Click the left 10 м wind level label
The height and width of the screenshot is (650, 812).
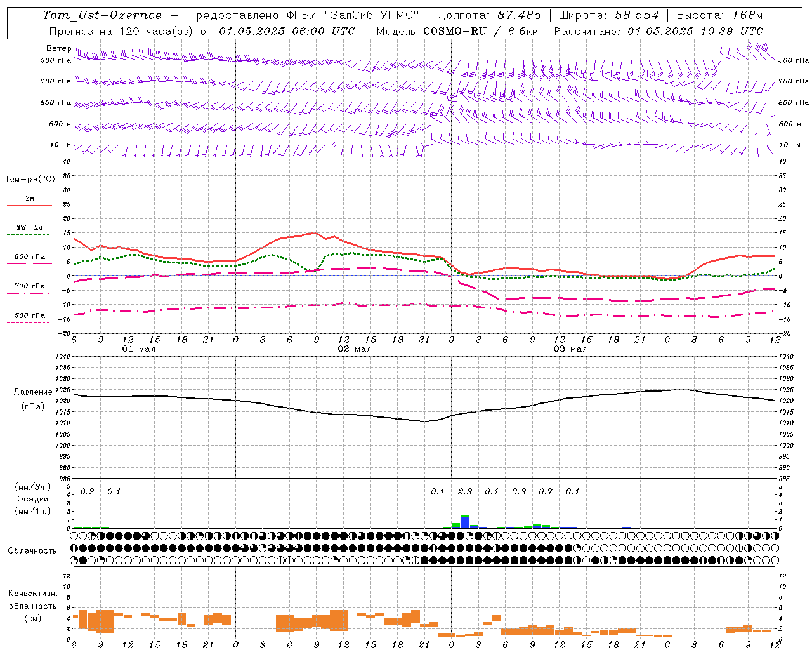click(x=60, y=145)
